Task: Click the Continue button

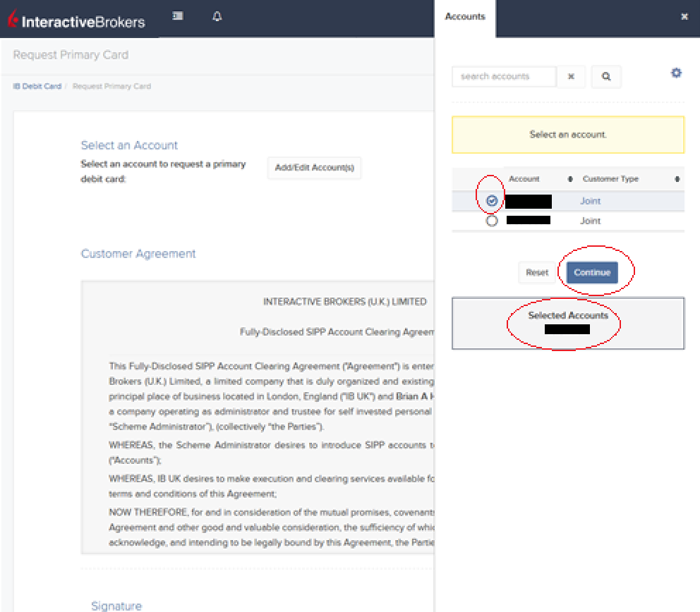Action: coord(592,272)
